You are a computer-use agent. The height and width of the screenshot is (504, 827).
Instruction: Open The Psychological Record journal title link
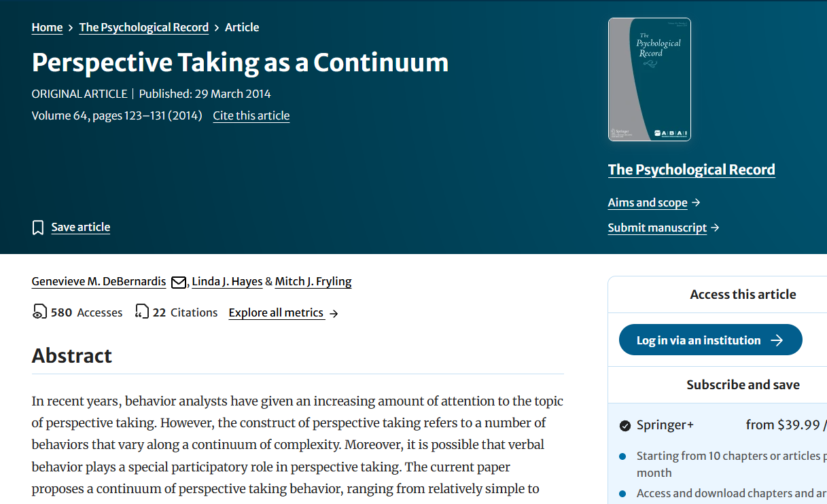tap(692, 170)
